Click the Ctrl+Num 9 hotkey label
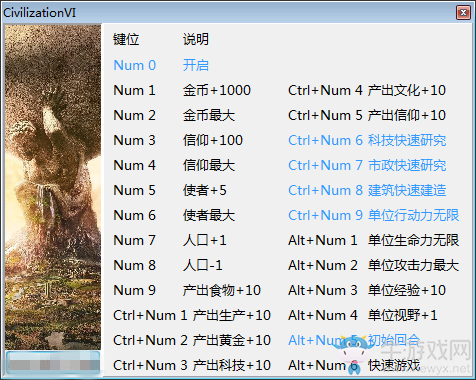 [x=325, y=215]
